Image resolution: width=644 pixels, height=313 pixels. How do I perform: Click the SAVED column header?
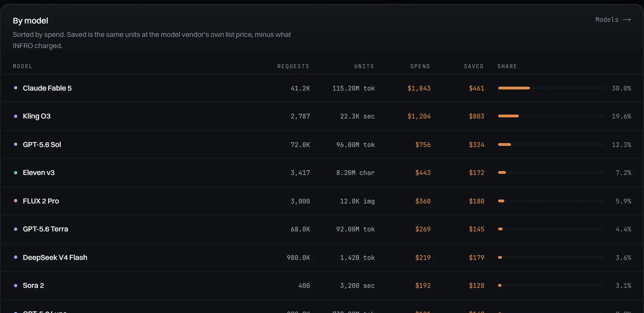[474, 66]
